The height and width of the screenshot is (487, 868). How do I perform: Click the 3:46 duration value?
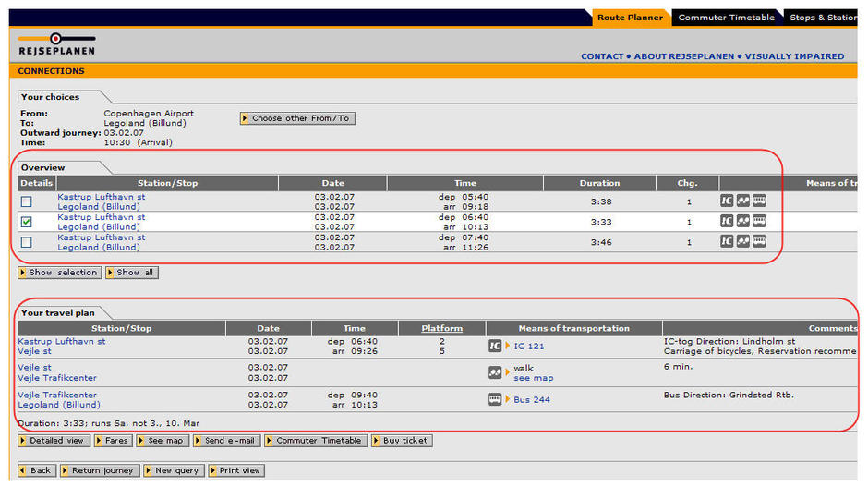[600, 242]
